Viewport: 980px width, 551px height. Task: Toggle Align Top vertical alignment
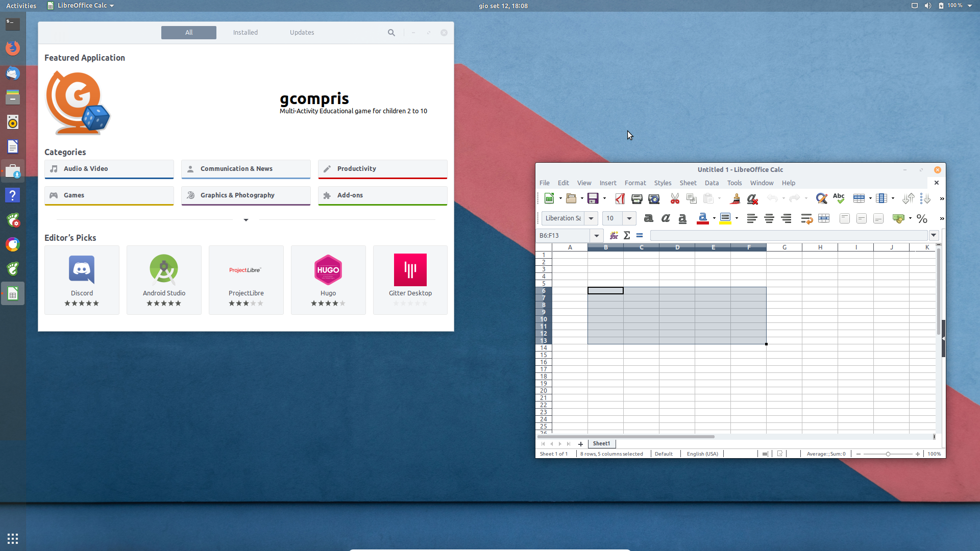tap(845, 218)
